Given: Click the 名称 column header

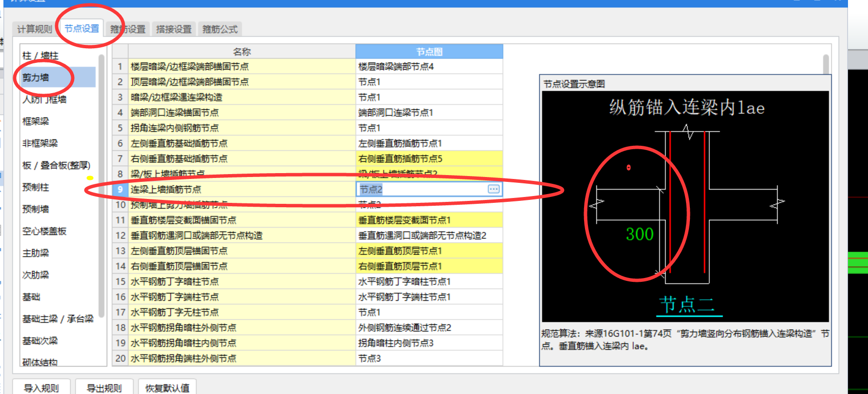Looking at the screenshot, I should click(242, 52).
